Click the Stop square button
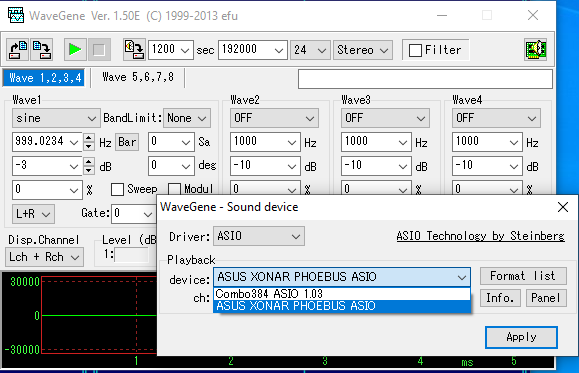Viewport: 579px width, 373px height. 99,49
